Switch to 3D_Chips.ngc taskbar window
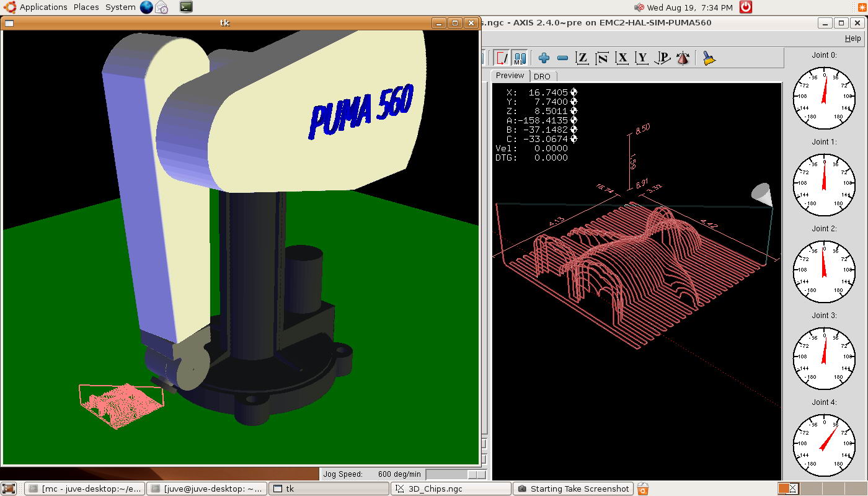The width and height of the screenshot is (868, 496). coord(451,489)
